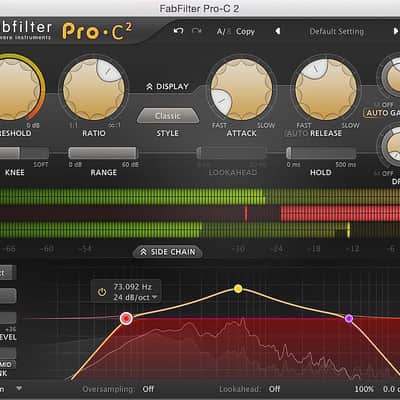Screen dimensions: 400x400
Task: Open the 24 dB/oct slope dropdown
Action: (x=135, y=297)
